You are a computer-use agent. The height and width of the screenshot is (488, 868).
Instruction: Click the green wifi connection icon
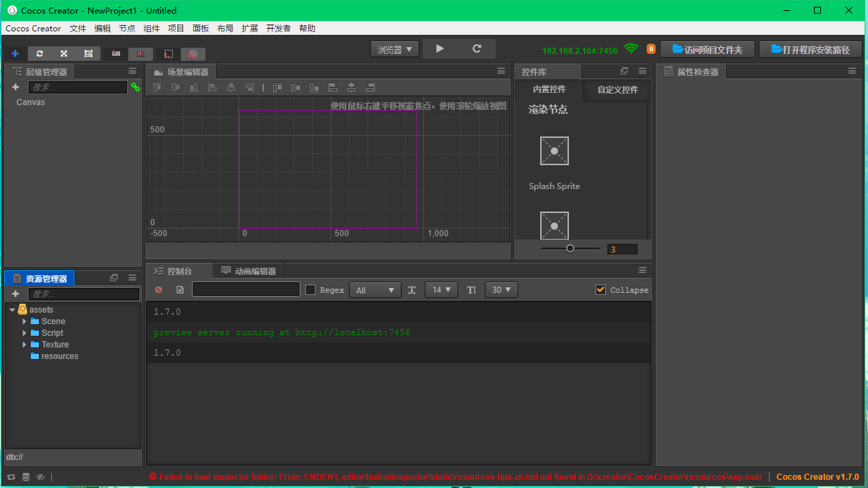pos(631,49)
